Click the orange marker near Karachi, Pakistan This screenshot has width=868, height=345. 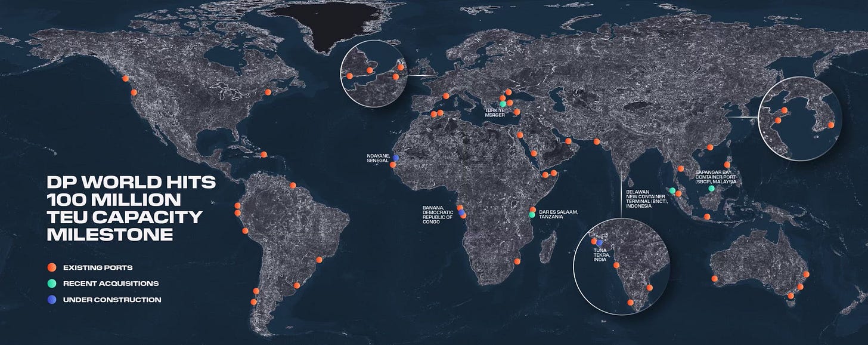597,141
